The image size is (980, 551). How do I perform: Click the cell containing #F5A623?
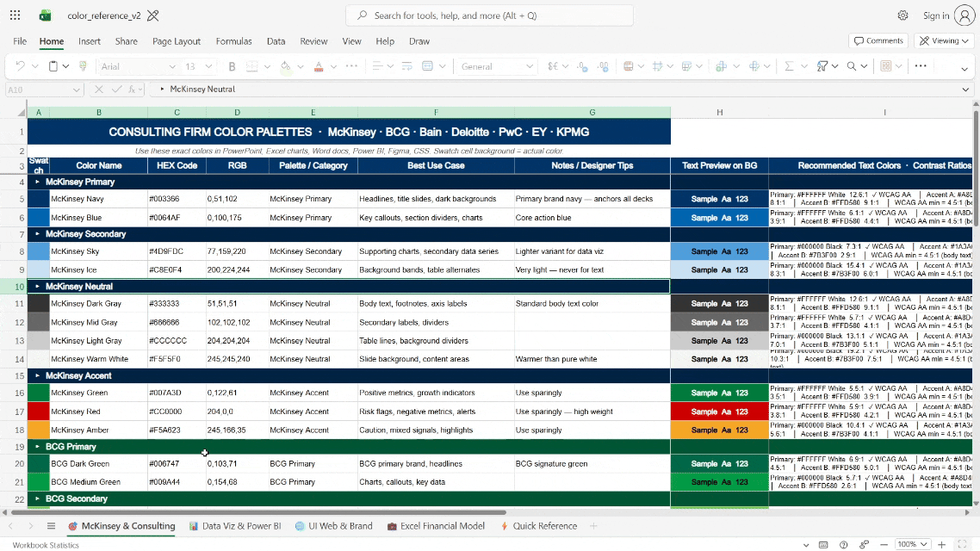(177, 430)
